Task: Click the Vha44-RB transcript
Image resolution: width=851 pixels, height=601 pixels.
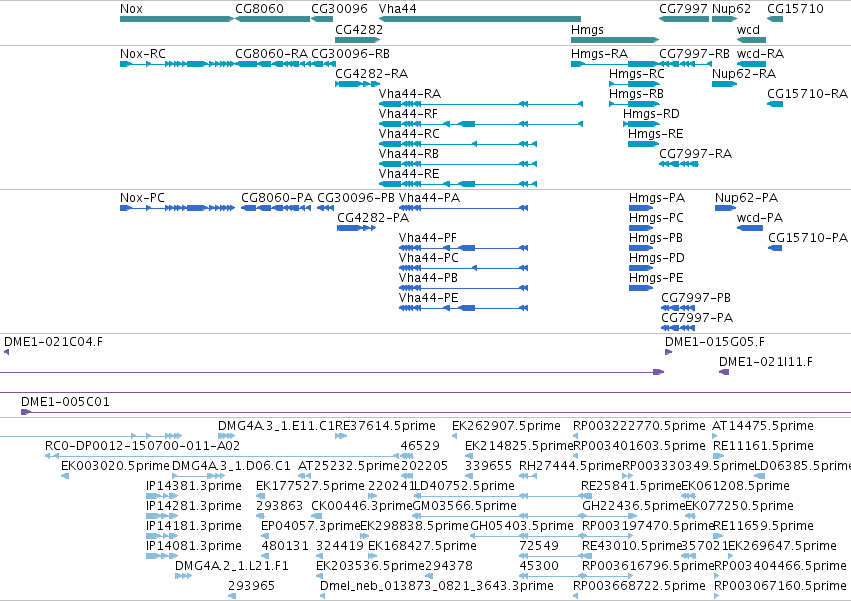Action: (458, 164)
